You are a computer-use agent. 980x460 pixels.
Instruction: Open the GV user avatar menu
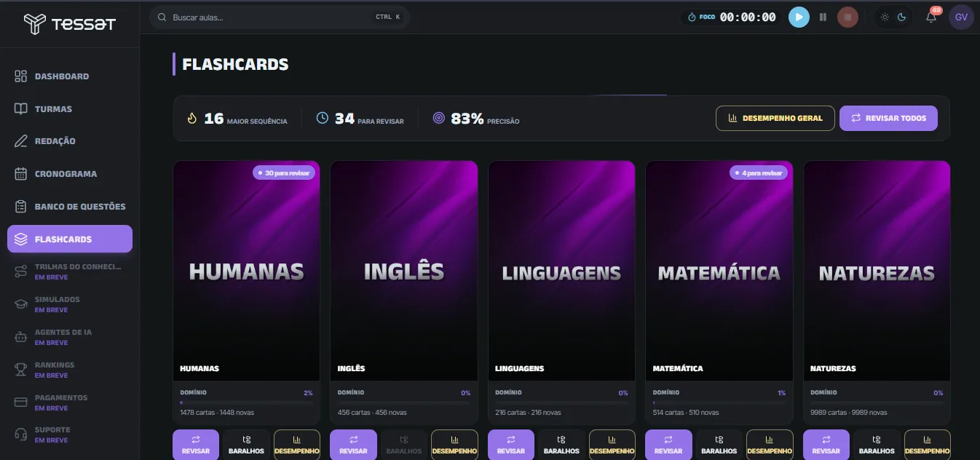tap(961, 17)
